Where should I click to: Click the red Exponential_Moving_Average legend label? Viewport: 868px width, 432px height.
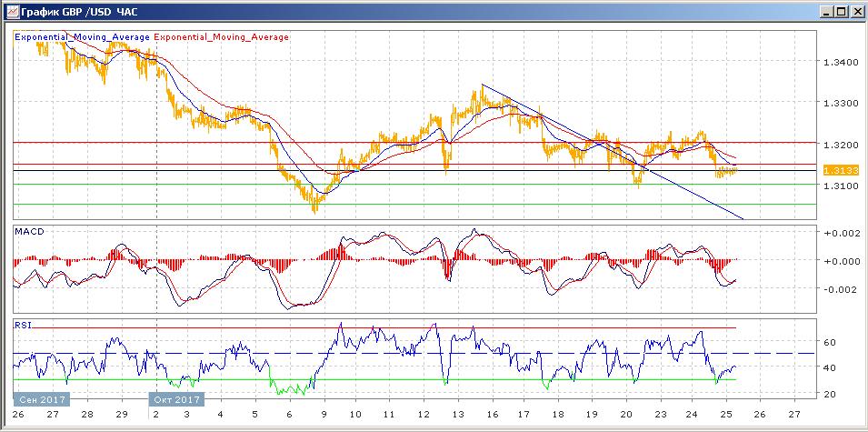coord(222,37)
